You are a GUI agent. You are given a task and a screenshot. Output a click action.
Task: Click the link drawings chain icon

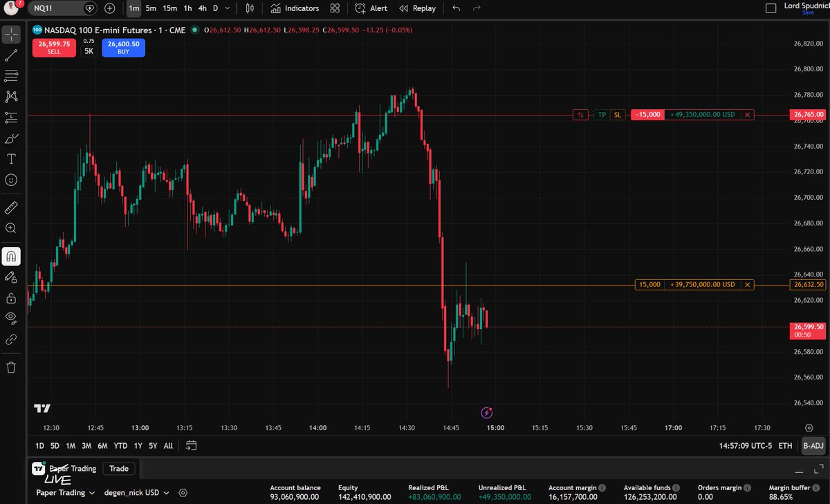[x=11, y=339]
